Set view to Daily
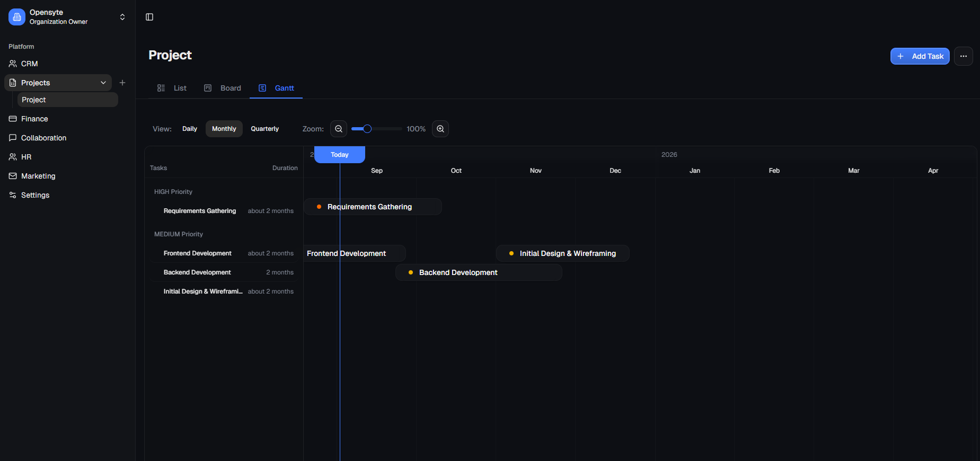The width and height of the screenshot is (980, 461). click(190, 129)
